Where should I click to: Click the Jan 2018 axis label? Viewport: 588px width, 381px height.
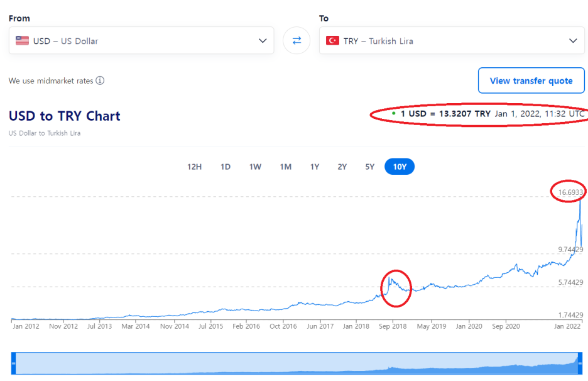click(356, 326)
